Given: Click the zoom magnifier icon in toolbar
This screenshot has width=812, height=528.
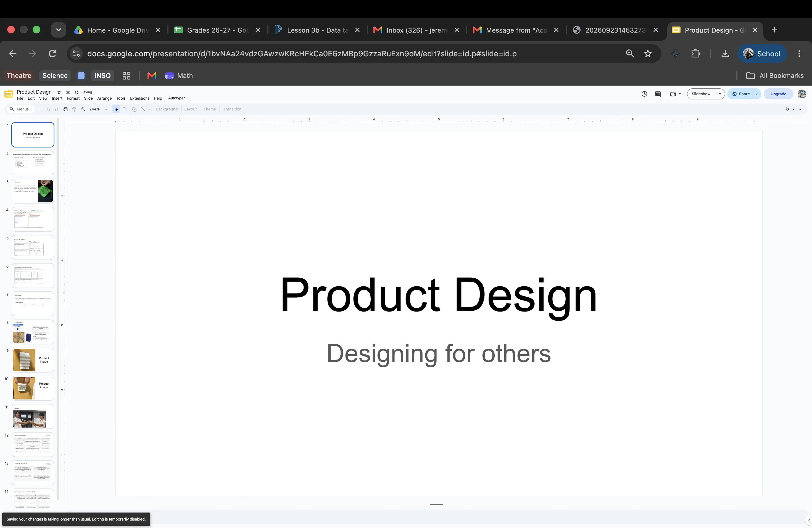Looking at the screenshot, I should click(83, 109).
